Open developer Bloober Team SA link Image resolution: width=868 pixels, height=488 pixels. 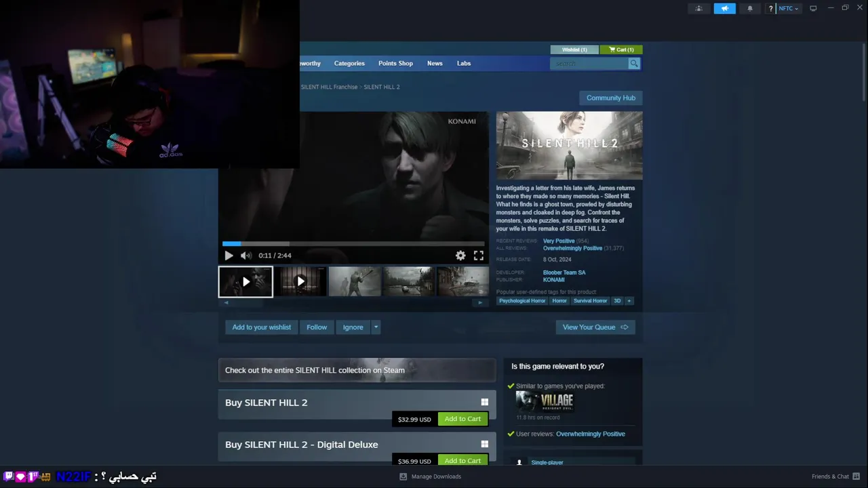[564, 272]
